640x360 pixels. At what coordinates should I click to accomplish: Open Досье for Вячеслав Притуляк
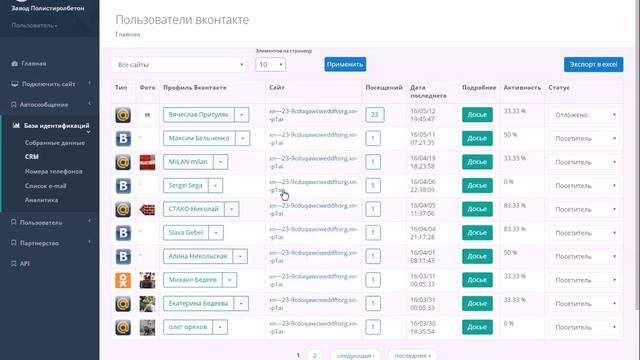click(477, 115)
